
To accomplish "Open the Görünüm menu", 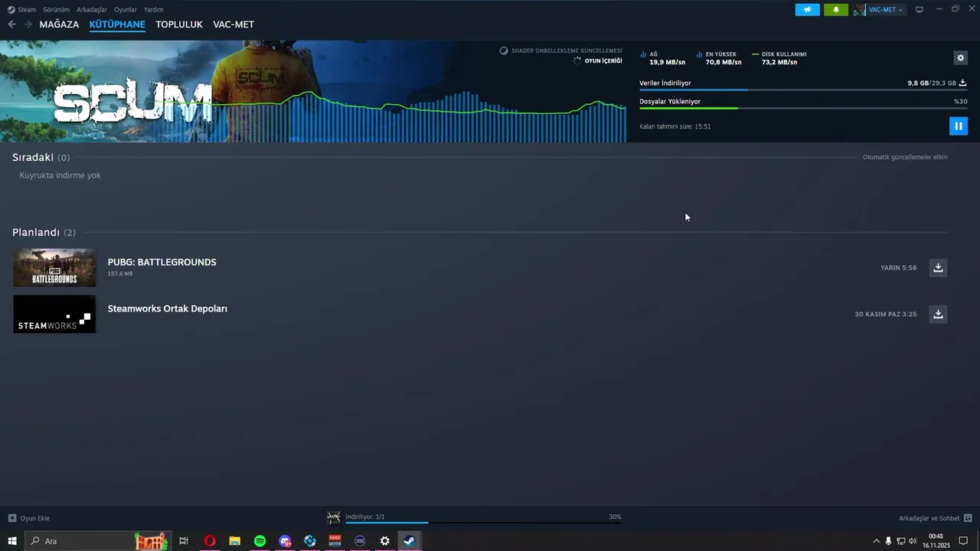I will coord(56,10).
